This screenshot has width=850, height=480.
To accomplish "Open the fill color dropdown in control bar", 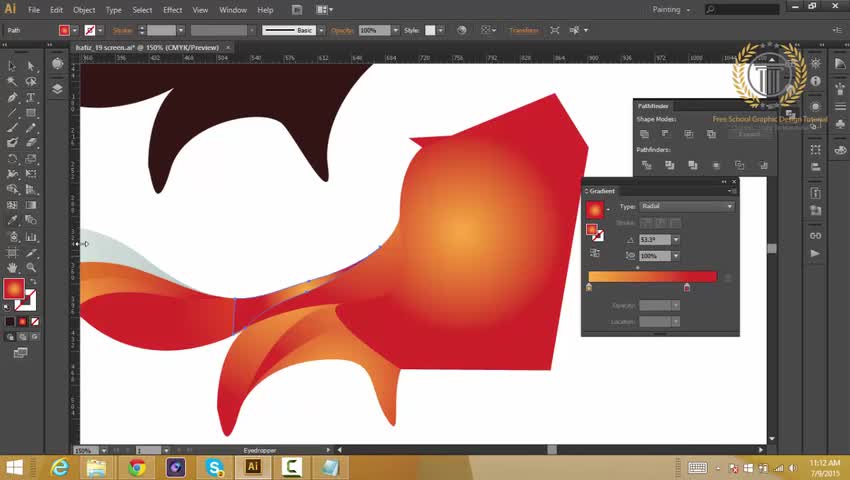I will (x=75, y=30).
